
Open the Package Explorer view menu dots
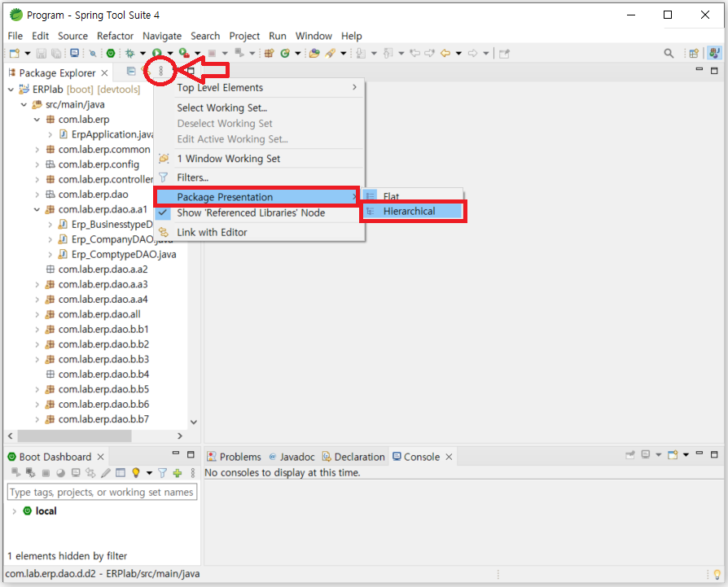click(160, 71)
